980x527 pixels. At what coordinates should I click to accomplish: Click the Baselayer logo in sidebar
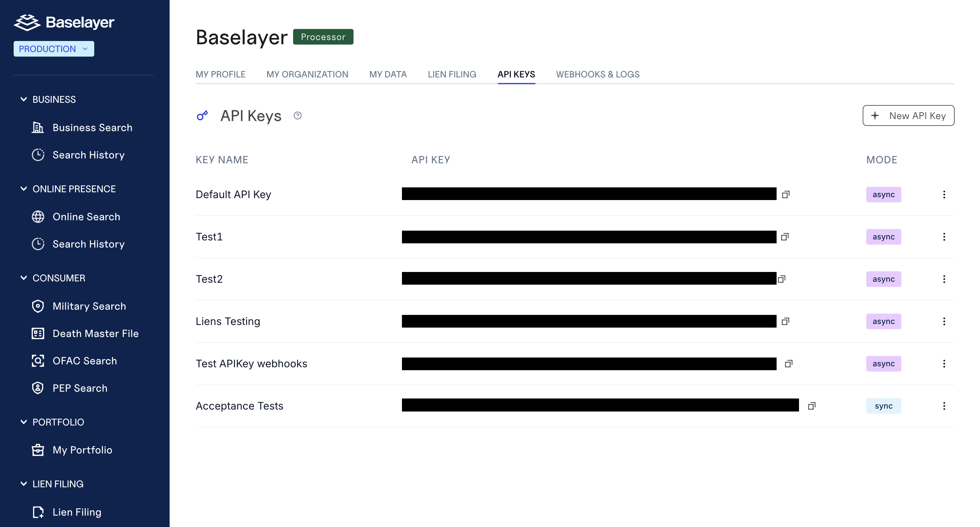pos(64,22)
